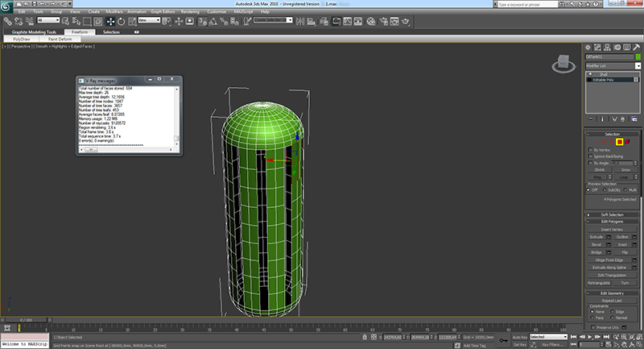The width and height of the screenshot is (644, 349).
Task: Click the Retriangulate button
Action: [x=599, y=283]
